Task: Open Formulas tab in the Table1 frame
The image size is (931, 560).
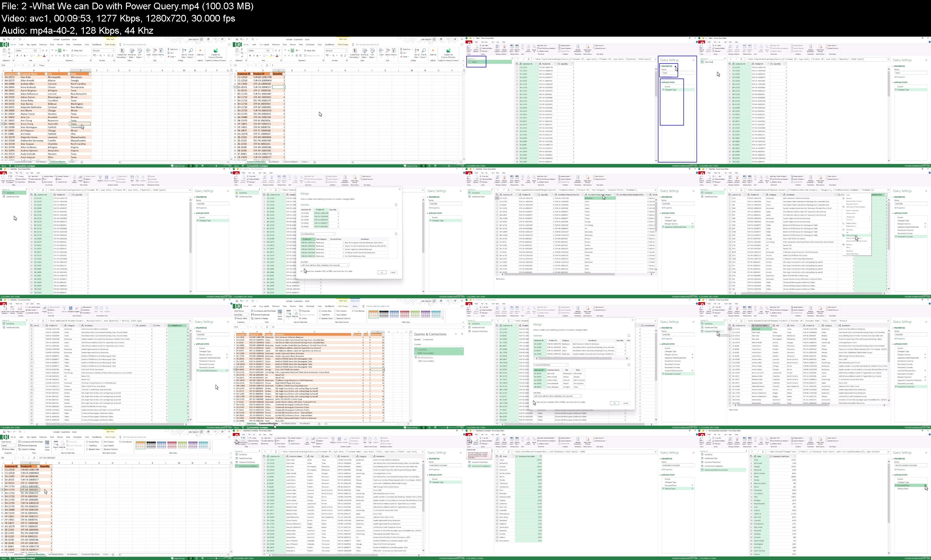Action: coord(43,437)
